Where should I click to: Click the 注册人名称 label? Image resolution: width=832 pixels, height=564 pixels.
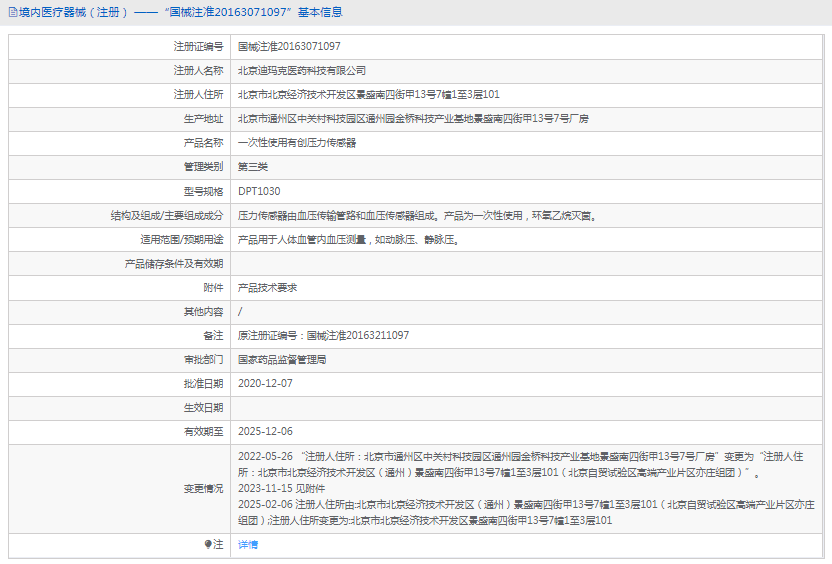198,71
